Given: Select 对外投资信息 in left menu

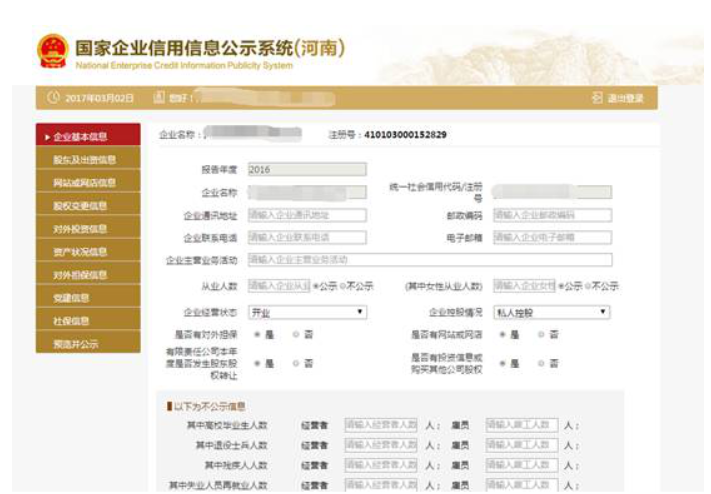Looking at the screenshot, I should click(x=80, y=228).
